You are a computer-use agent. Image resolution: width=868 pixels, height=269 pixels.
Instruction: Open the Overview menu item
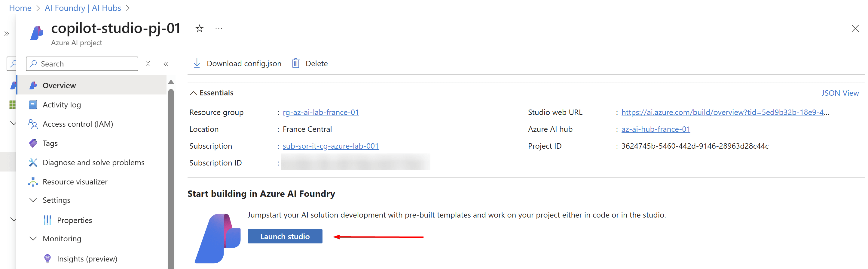(x=92, y=85)
